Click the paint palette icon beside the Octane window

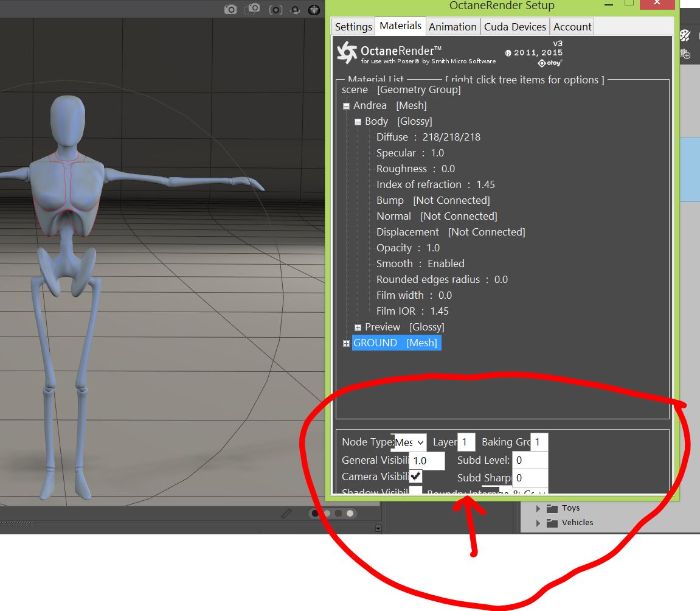click(685, 35)
